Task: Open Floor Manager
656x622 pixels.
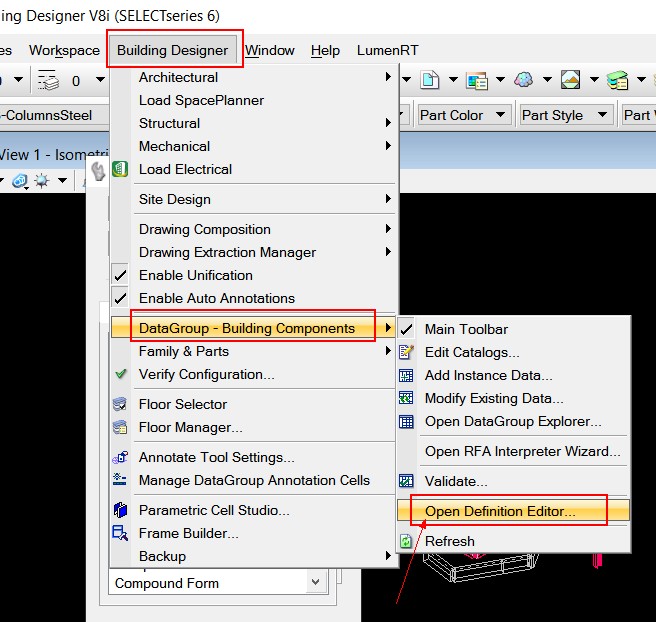Action: click(x=254, y=427)
